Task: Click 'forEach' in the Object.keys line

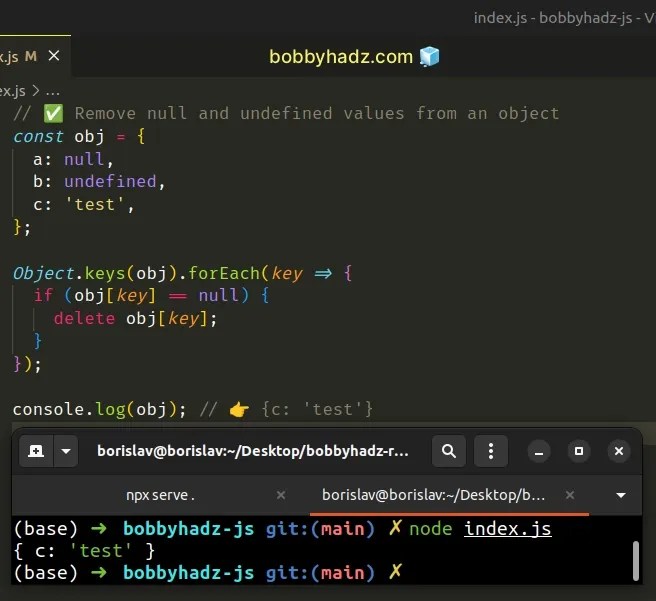Action: [224, 273]
